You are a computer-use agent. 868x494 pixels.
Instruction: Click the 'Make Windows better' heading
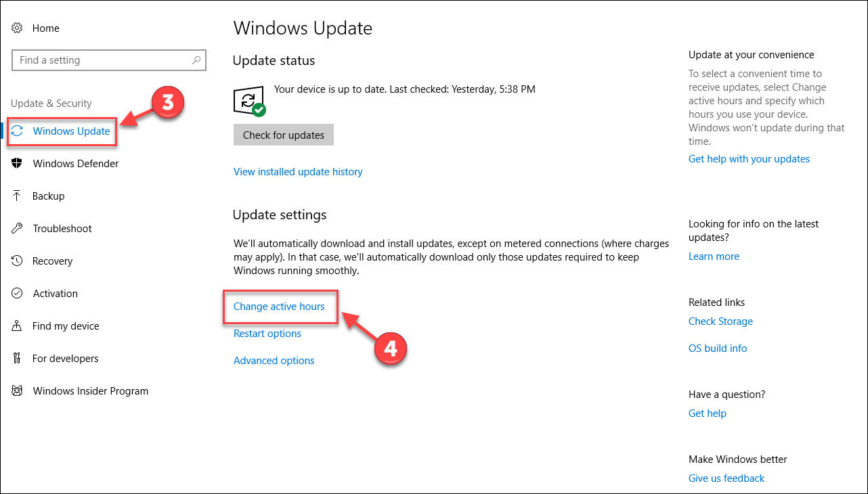point(738,459)
